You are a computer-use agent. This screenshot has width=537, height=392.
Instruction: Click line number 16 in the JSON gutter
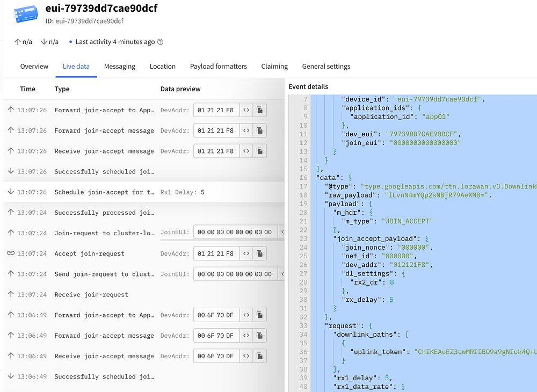click(303, 178)
